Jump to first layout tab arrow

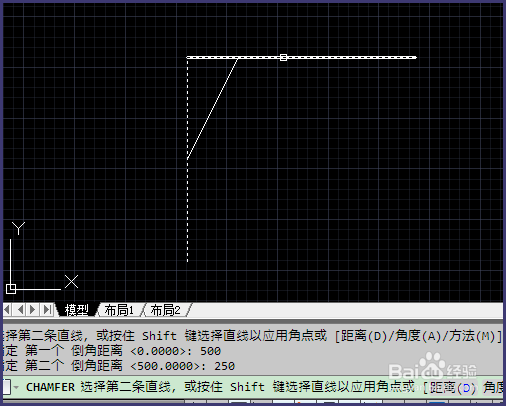pyautogui.click(x=8, y=310)
